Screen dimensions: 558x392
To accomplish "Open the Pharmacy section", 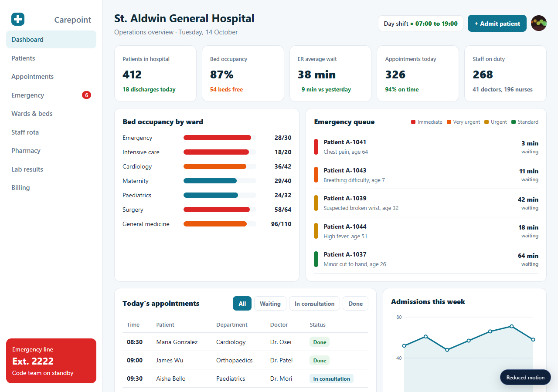I will point(51,151).
